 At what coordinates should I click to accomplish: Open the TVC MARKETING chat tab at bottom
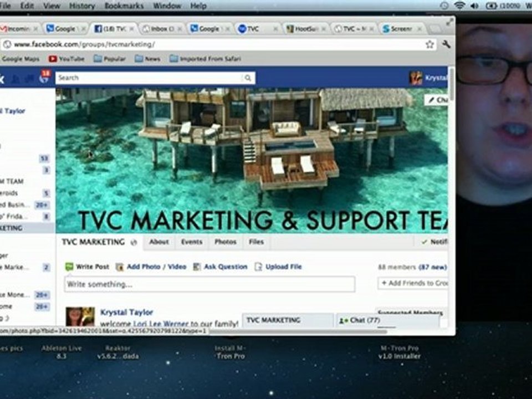pyautogui.click(x=288, y=320)
